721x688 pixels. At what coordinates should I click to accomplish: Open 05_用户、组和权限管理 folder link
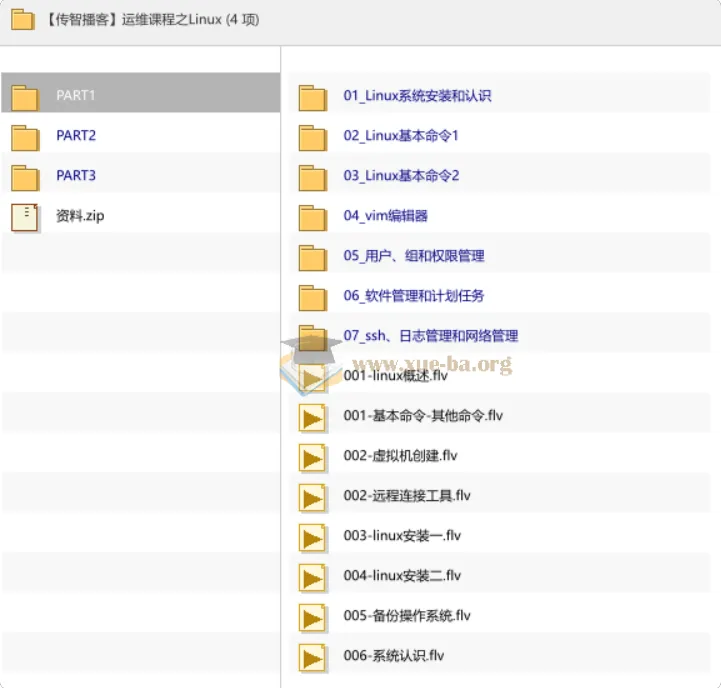click(414, 256)
